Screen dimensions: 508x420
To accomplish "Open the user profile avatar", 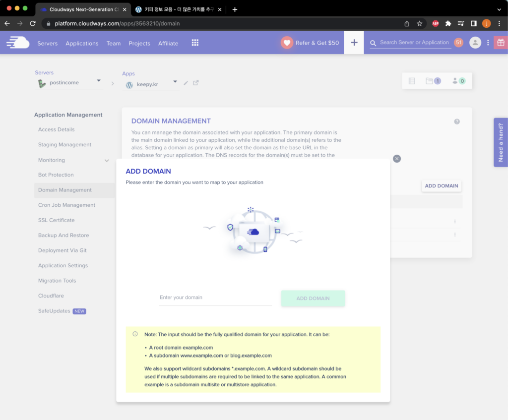I will pos(475,43).
